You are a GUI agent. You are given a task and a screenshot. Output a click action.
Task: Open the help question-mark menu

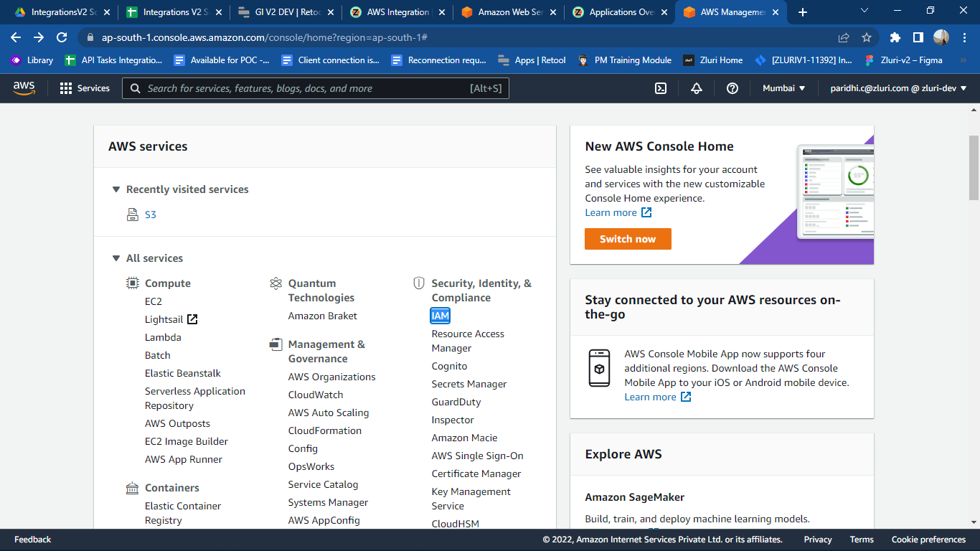pos(732,88)
